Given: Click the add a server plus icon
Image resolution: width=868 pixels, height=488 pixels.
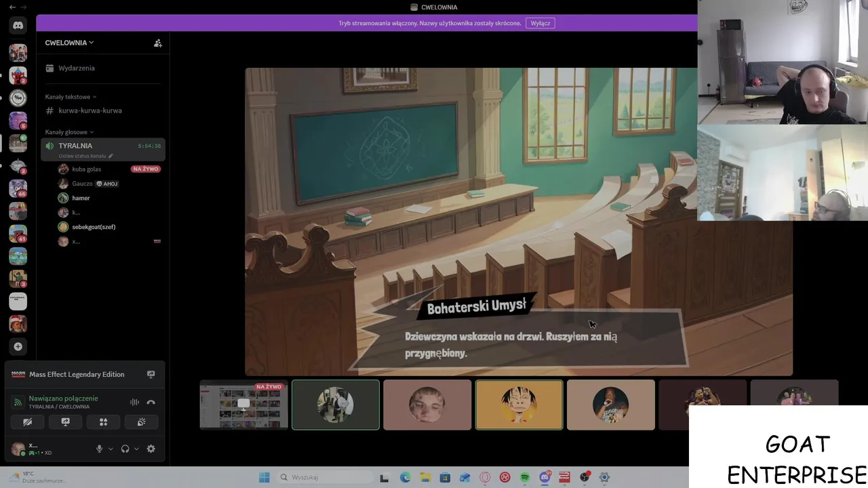Looking at the screenshot, I should (x=18, y=346).
